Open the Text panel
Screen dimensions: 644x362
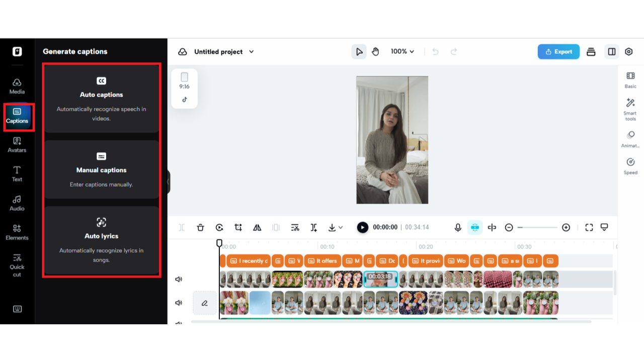17,174
